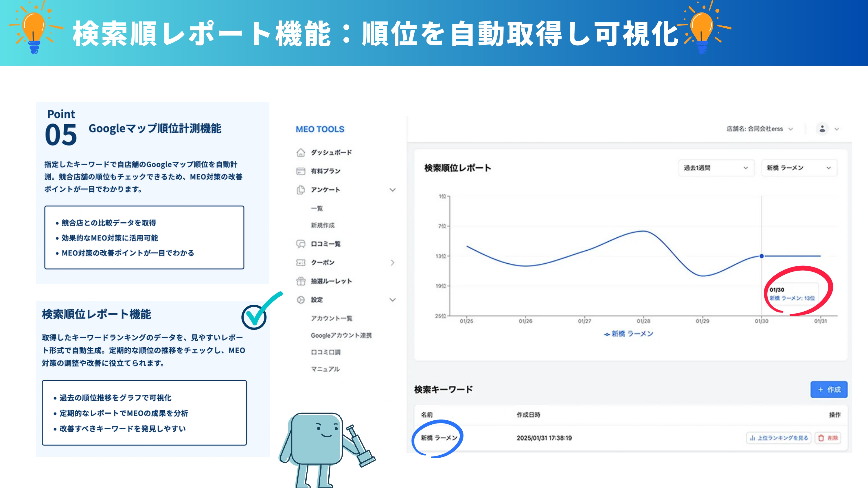Click 上位ランキングを見る button
This screenshot has height=488, width=868.
click(779, 438)
